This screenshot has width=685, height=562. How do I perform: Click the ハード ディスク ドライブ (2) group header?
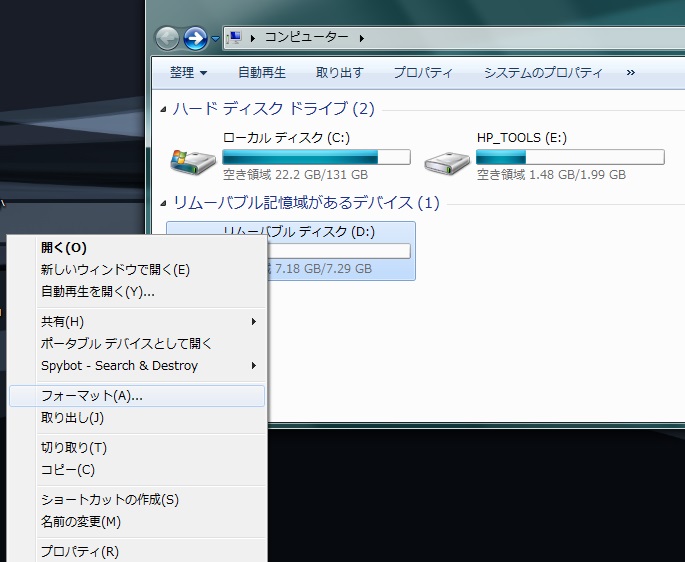coord(273,109)
